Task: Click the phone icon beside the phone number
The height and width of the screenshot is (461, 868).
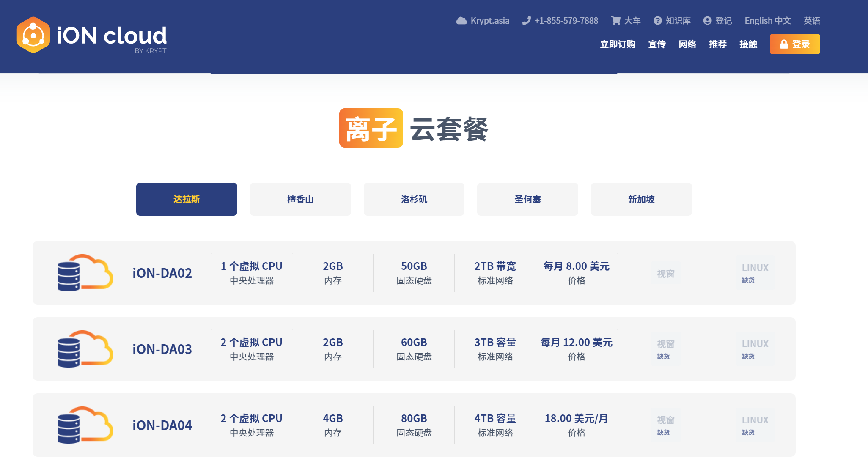Action: [526, 21]
